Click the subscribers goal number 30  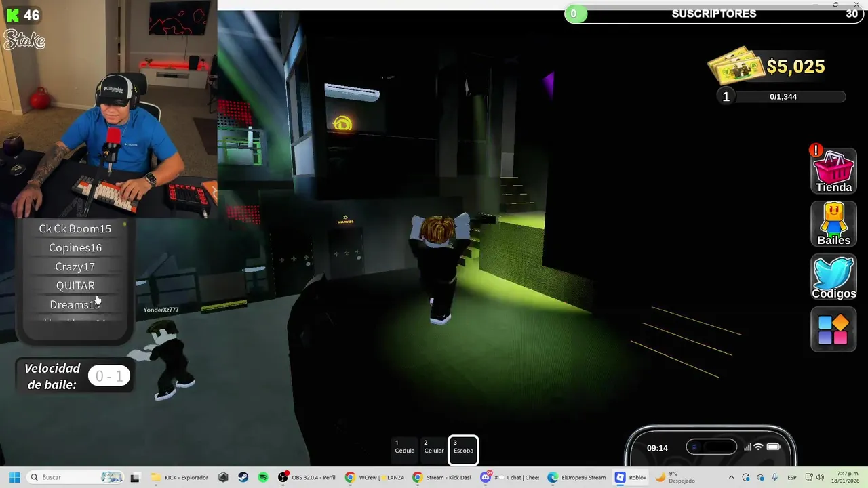tap(852, 14)
